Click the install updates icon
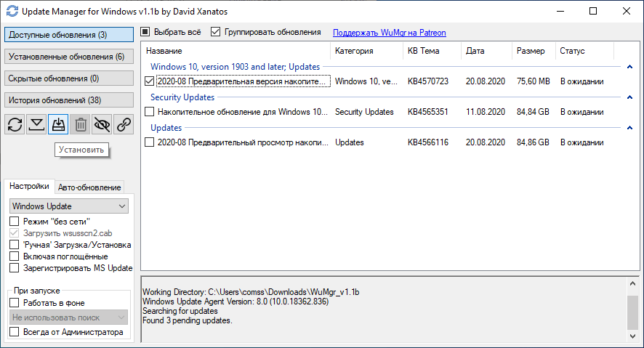 [58, 124]
